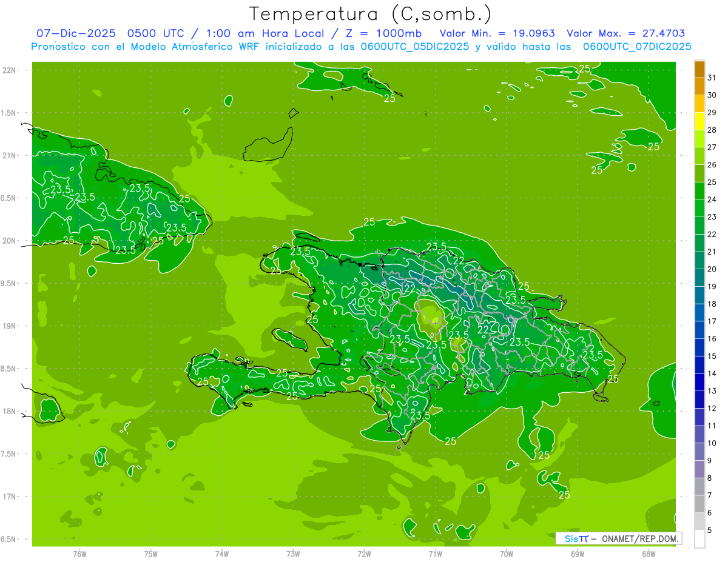Image resolution: width=728 pixels, height=562 pixels.
Task: Click the '27' value on the color scale
Action: [x=712, y=147]
